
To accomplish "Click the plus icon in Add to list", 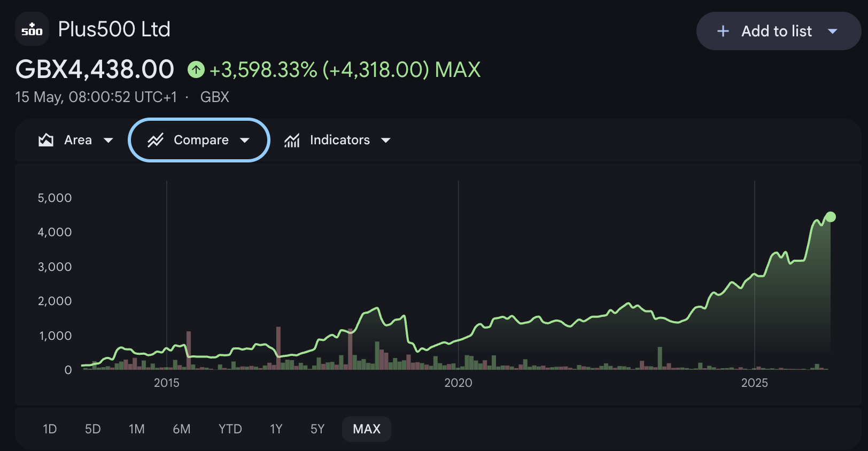I will pyautogui.click(x=723, y=31).
